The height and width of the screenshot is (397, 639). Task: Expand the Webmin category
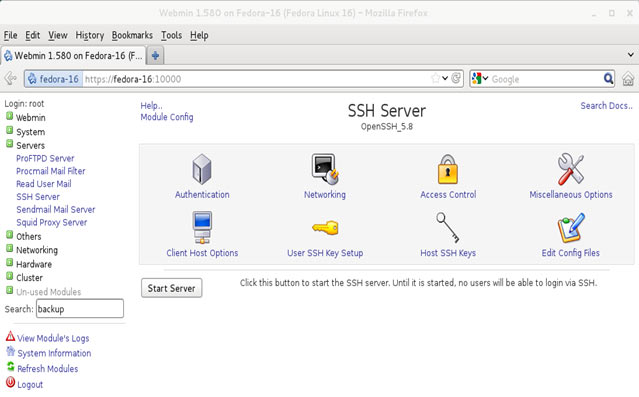[x=9, y=117]
